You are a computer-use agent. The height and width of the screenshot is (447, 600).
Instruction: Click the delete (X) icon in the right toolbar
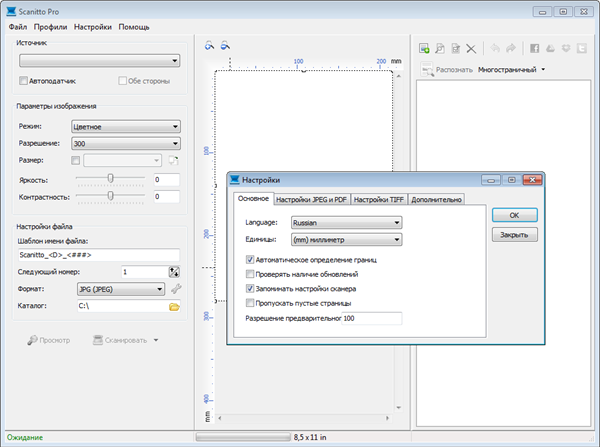click(x=470, y=47)
